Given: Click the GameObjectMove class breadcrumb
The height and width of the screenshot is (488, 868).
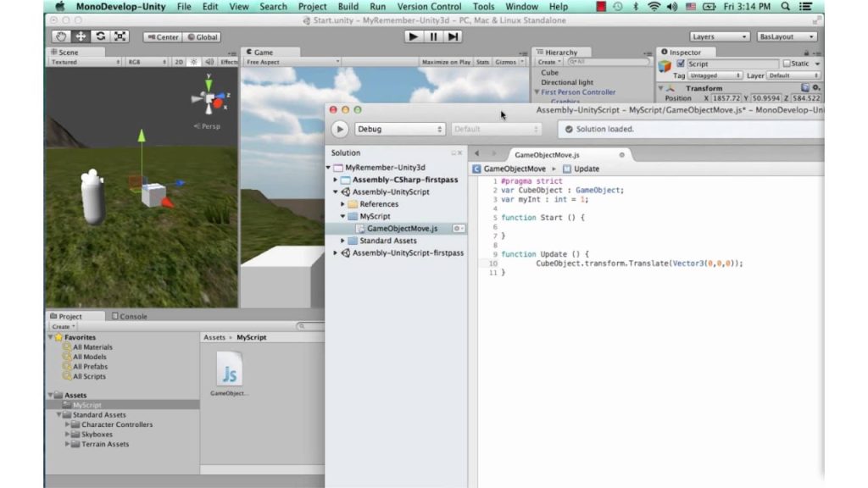Looking at the screenshot, I should (509, 169).
